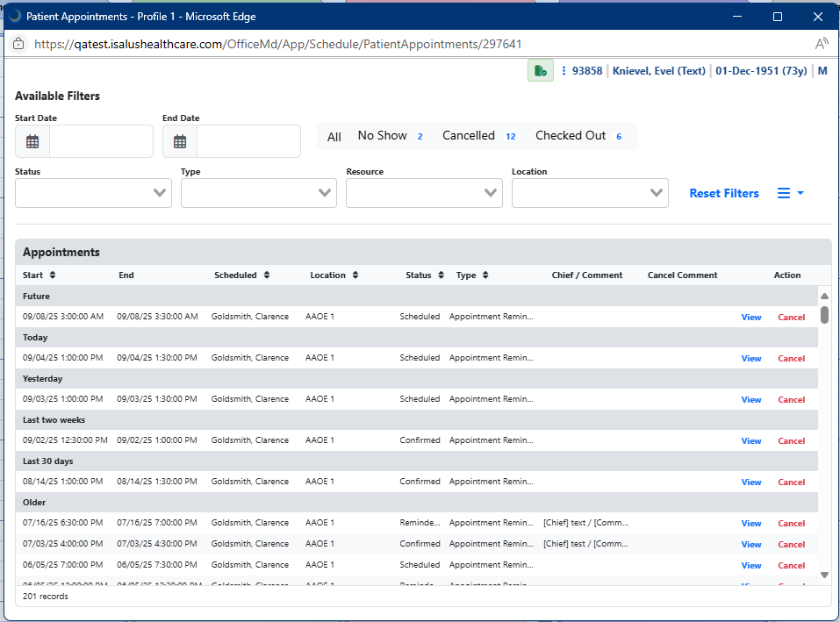
Task: Click the hamburger list options icon
Action: click(784, 193)
